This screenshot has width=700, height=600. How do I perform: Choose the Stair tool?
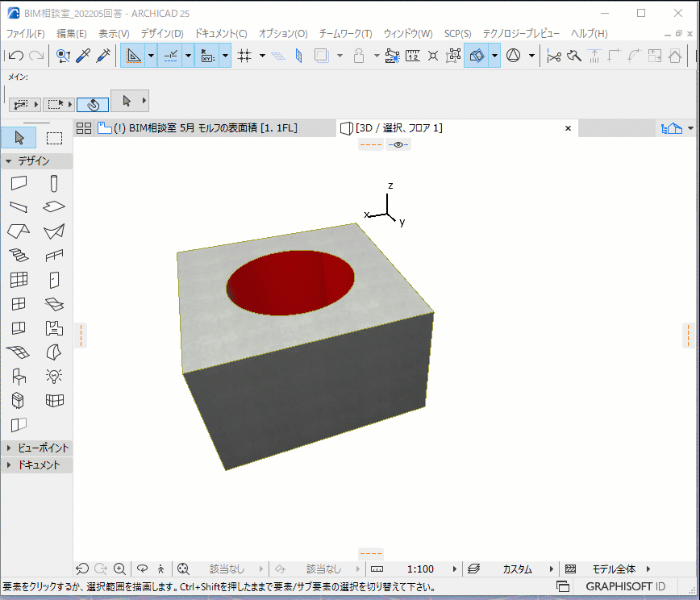tap(19, 256)
